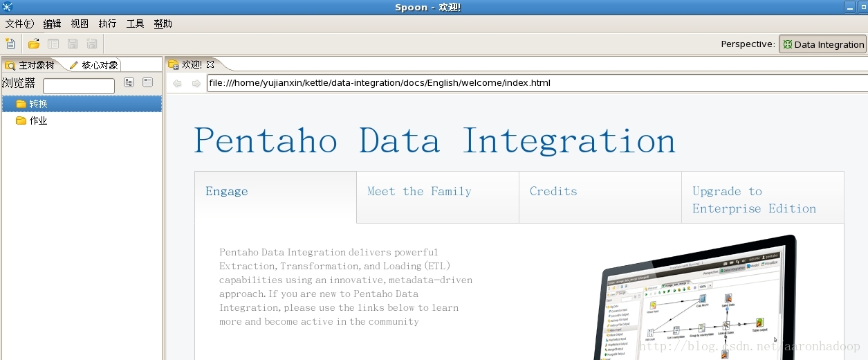Open the 工具 menu

[x=135, y=24]
